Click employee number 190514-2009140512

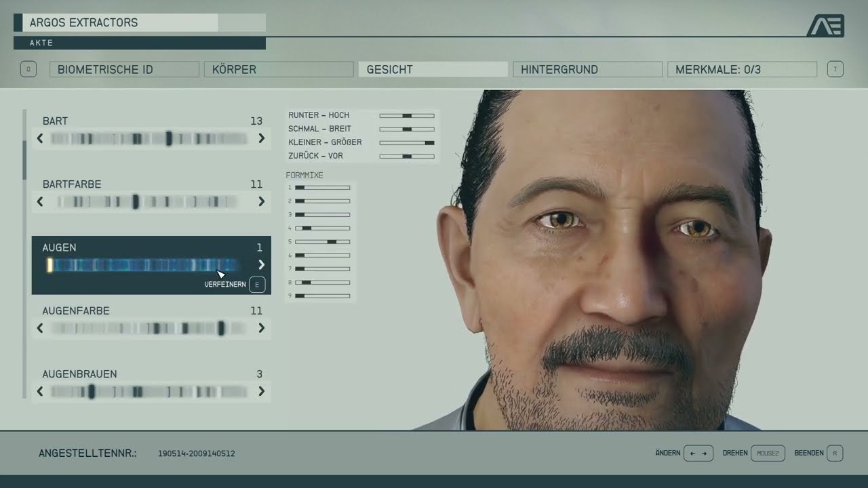click(197, 453)
